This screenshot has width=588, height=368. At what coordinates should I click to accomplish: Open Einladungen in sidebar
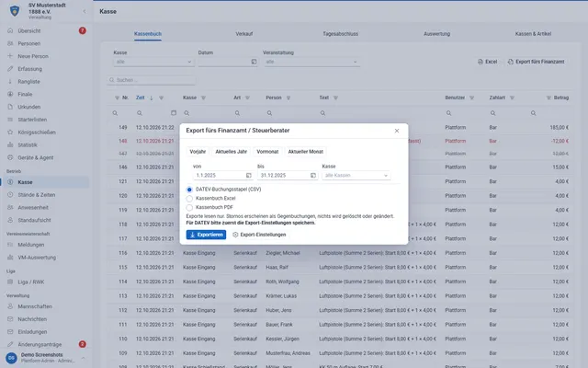45,332
